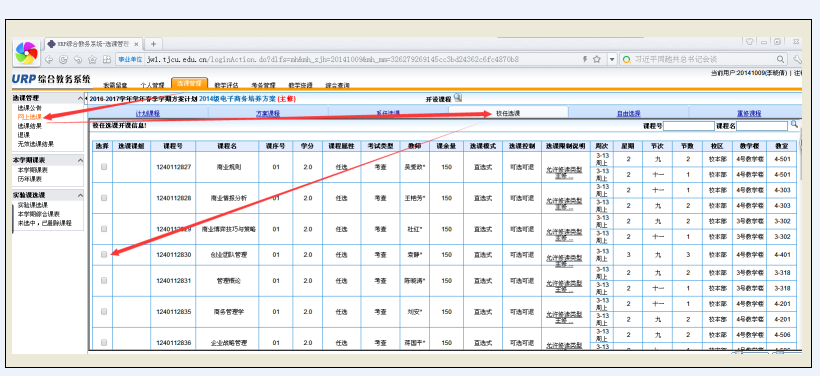Click the 事业单位 site badge in address bar
This screenshot has width=820, height=376.
(130, 60)
